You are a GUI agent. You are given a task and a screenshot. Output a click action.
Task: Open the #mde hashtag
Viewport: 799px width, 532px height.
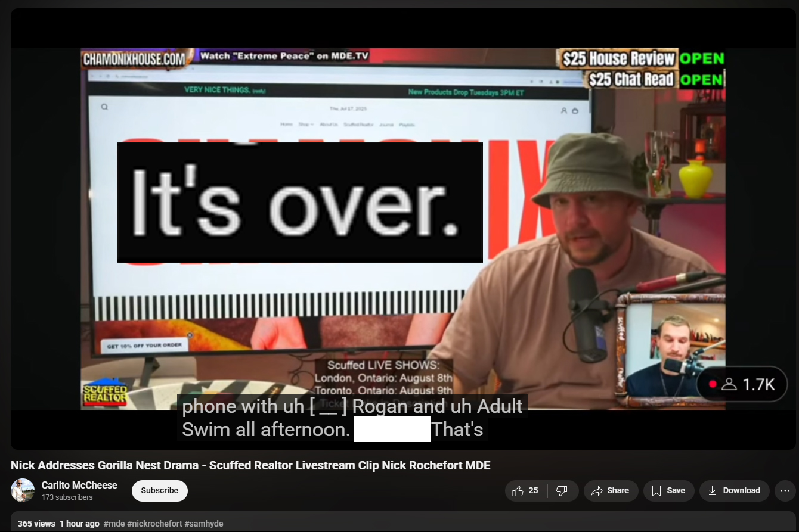(114, 524)
